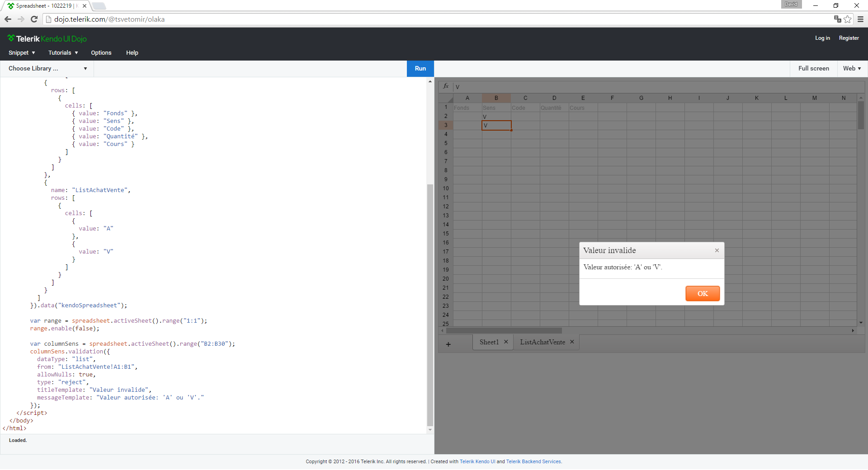
Task: Click the code editor vertical scrollbar thumb
Action: pos(430,305)
